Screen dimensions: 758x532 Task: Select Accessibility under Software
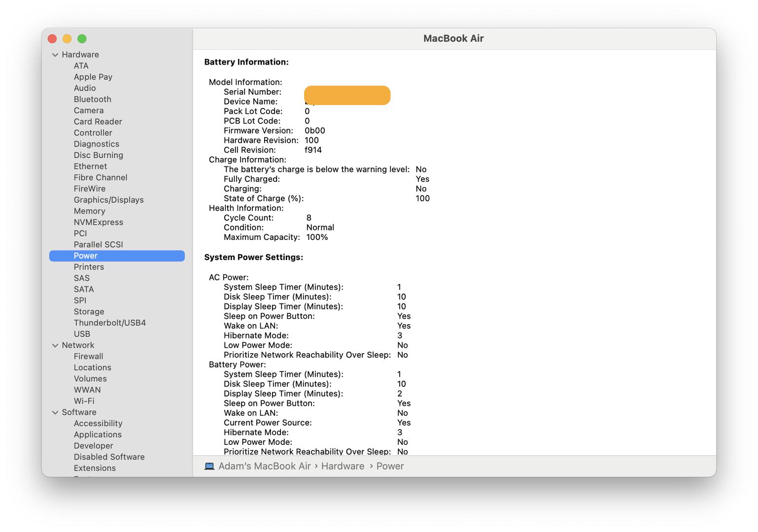point(98,423)
